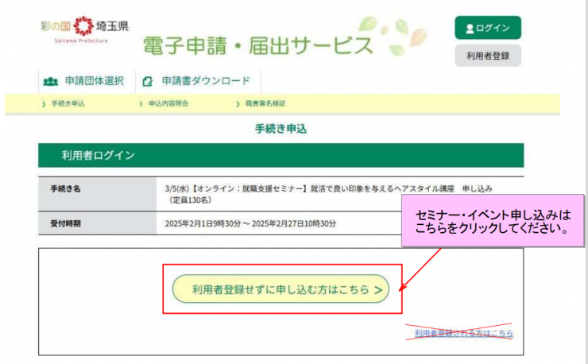Select 手続き申込 in the yellow menu bar
Viewport: 588px width, 364px height.
pos(68,103)
